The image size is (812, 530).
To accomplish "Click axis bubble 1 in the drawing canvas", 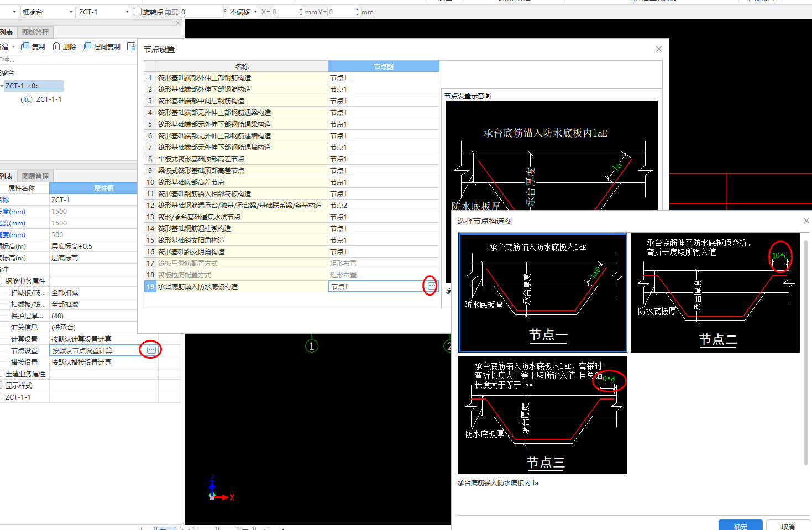I will (312, 346).
